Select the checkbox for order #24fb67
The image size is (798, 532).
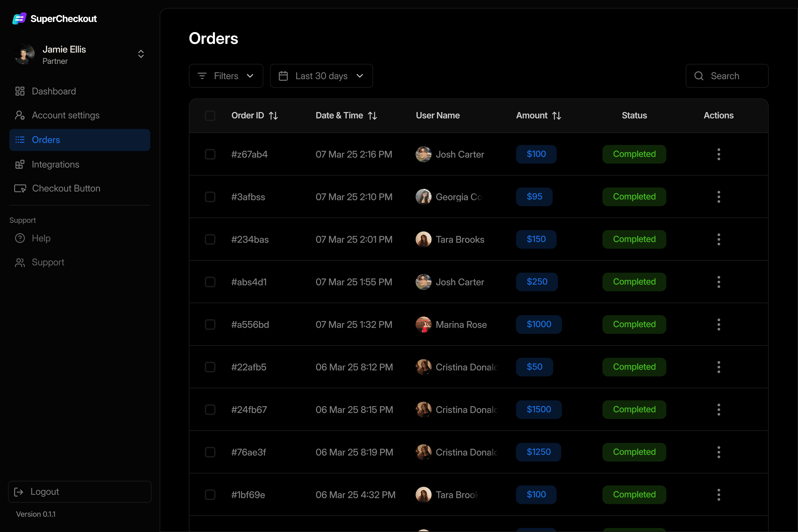210,409
